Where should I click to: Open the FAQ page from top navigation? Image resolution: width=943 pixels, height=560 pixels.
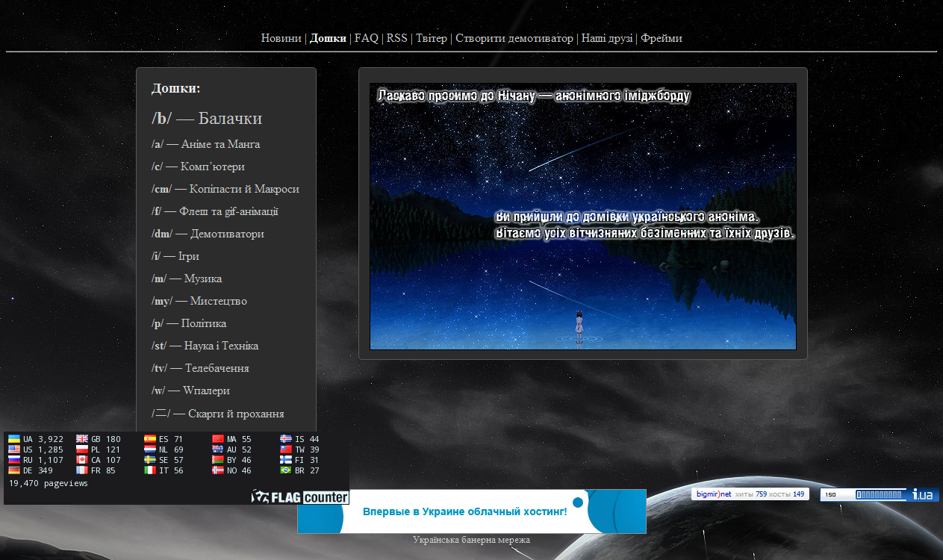(366, 38)
